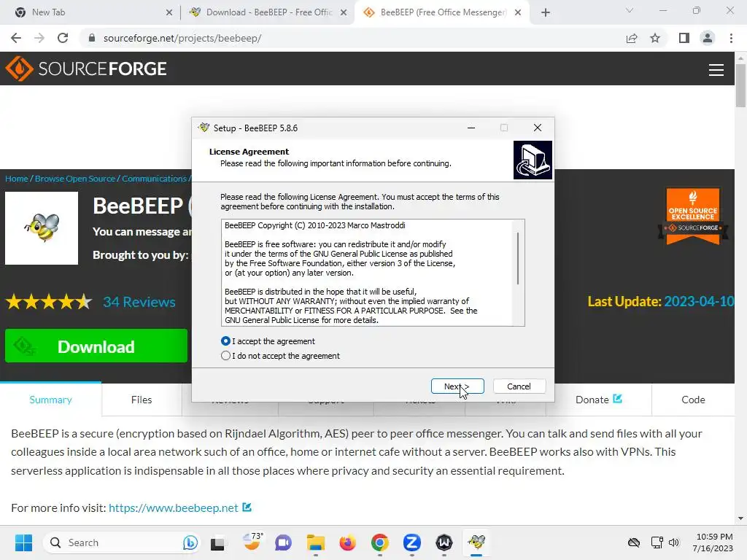
Task: Click the BeeBEEP bee icon in setup title bar
Action: pos(204,128)
